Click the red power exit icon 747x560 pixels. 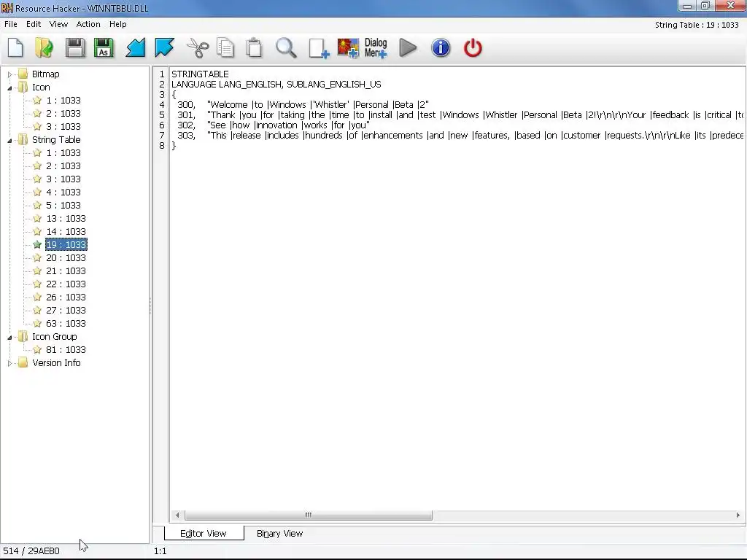tap(473, 48)
